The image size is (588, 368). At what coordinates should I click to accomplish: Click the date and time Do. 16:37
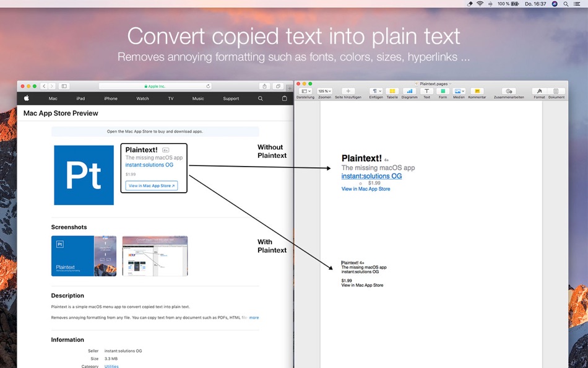[x=535, y=4]
